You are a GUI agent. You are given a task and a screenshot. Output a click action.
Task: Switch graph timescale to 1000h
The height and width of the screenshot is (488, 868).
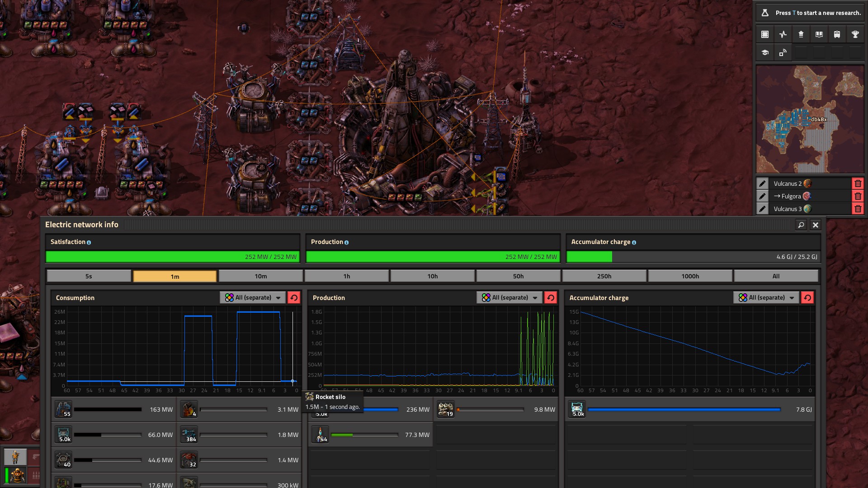(690, 276)
